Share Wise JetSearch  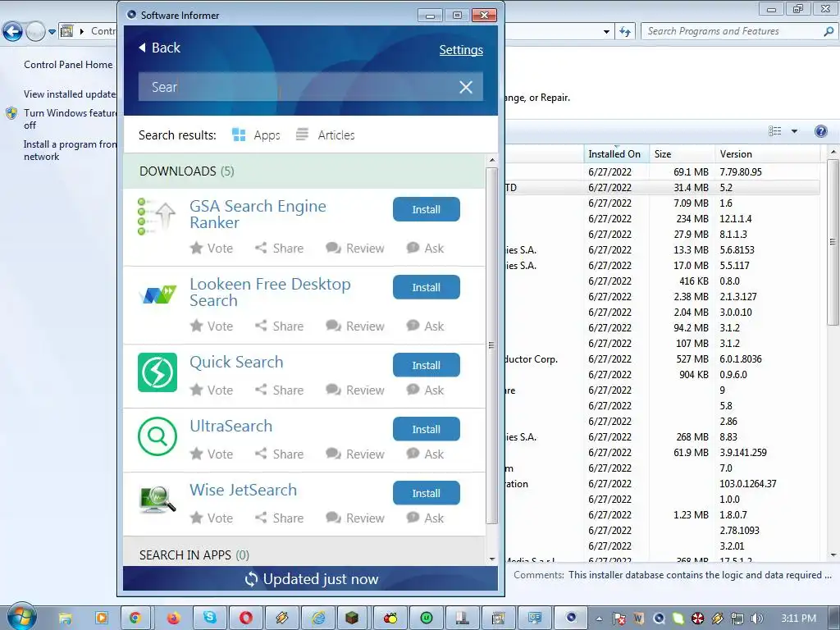tap(279, 518)
